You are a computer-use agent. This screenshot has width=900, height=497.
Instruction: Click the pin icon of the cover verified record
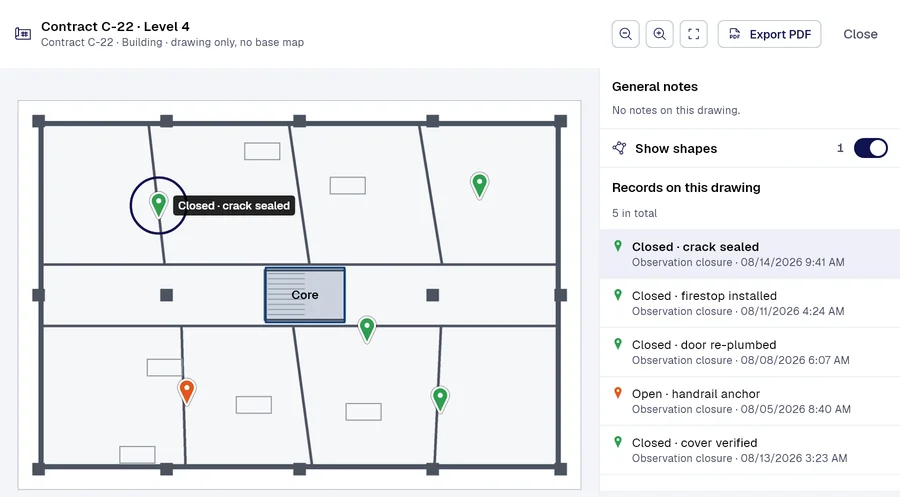click(618, 442)
